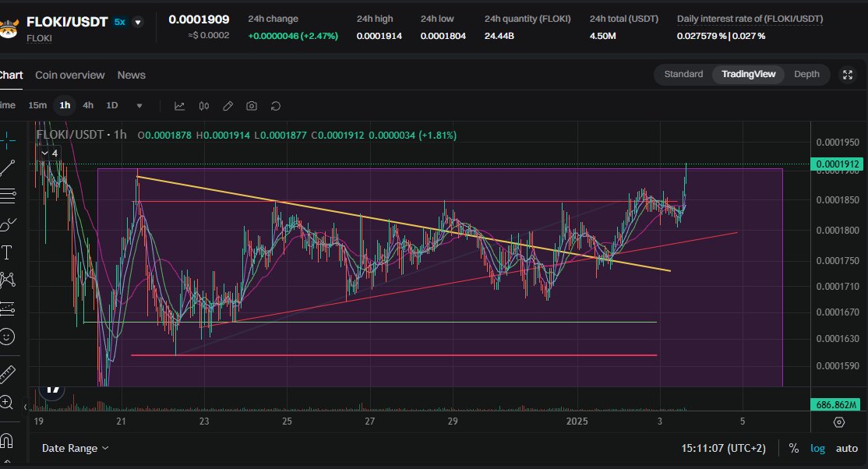Viewport: 868px width, 469px height.
Task: Click the FLOKI/USDT · 1h chart title
Action: click(81, 135)
